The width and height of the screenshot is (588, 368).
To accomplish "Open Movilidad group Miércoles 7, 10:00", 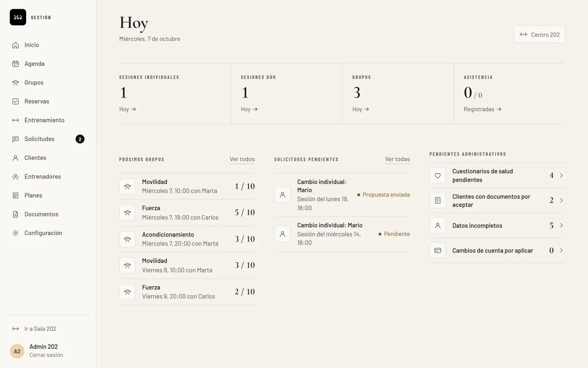I will point(187,186).
